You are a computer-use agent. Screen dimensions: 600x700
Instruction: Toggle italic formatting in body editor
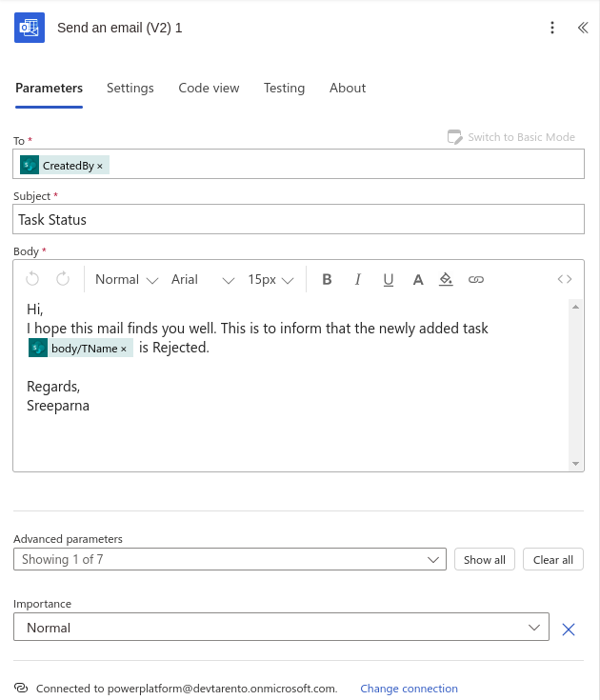[x=358, y=279]
